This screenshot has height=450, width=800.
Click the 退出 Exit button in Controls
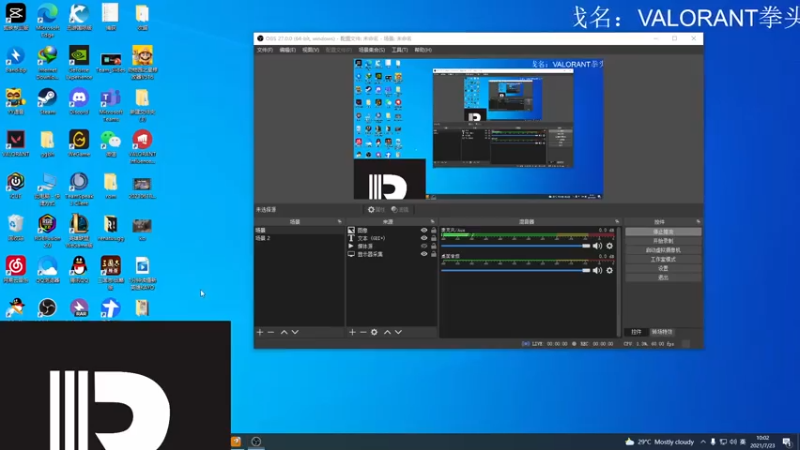point(663,278)
